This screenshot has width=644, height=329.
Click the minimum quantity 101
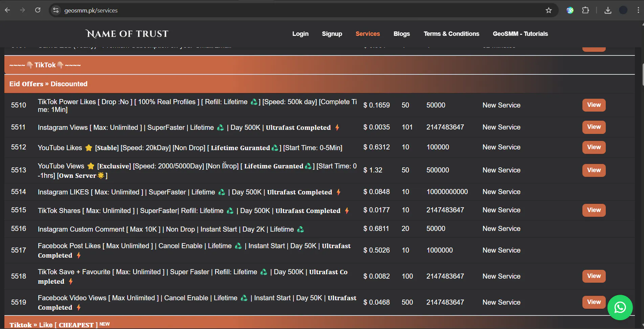(407, 127)
